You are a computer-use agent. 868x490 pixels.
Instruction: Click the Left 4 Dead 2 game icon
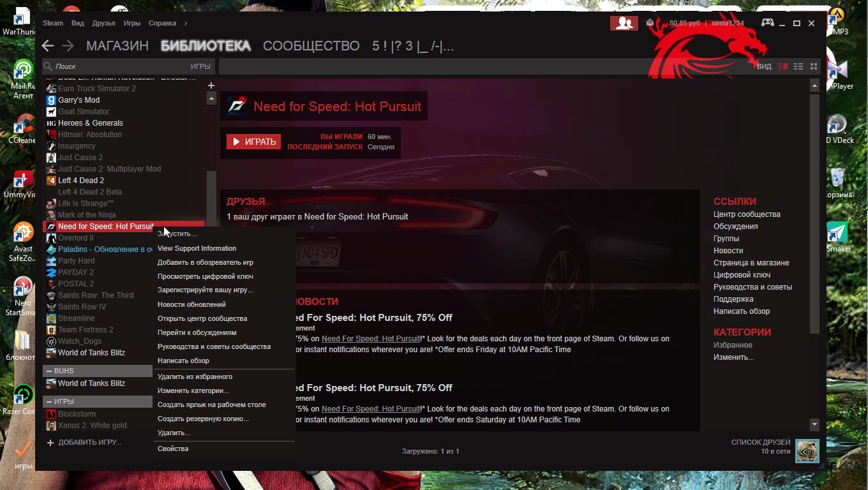(x=52, y=181)
